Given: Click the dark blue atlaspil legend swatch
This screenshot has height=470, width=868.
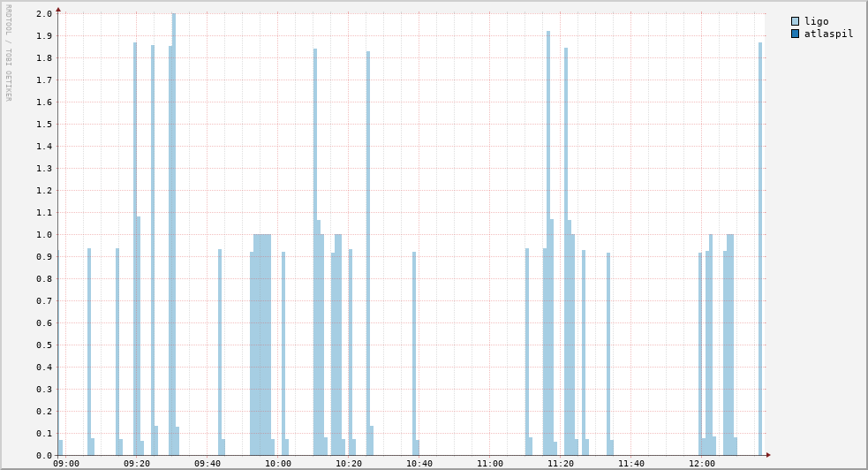Looking at the screenshot, I should 795,34.
